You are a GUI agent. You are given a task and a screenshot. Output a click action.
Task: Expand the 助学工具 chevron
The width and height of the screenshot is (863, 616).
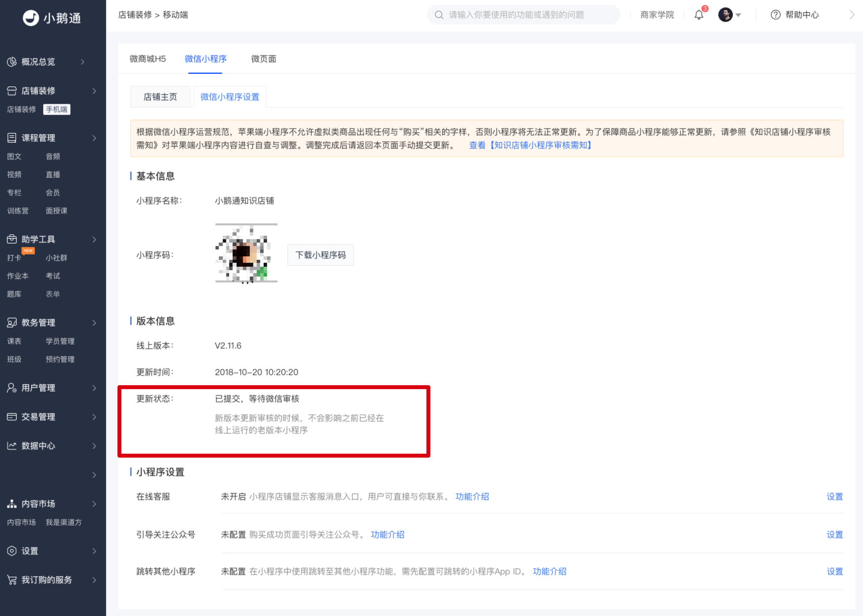(x=94, y=239)
